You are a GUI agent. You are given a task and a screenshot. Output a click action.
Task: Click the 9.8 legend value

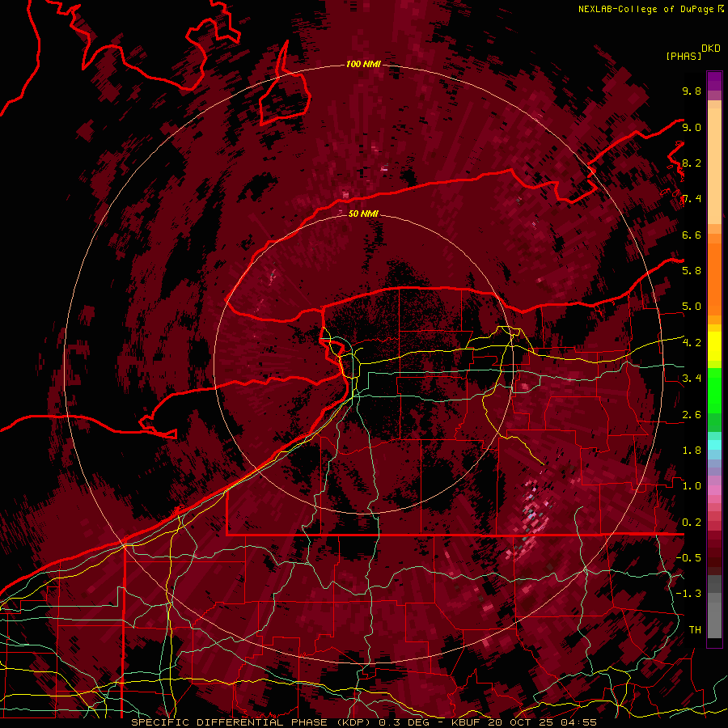coord(692,91)
